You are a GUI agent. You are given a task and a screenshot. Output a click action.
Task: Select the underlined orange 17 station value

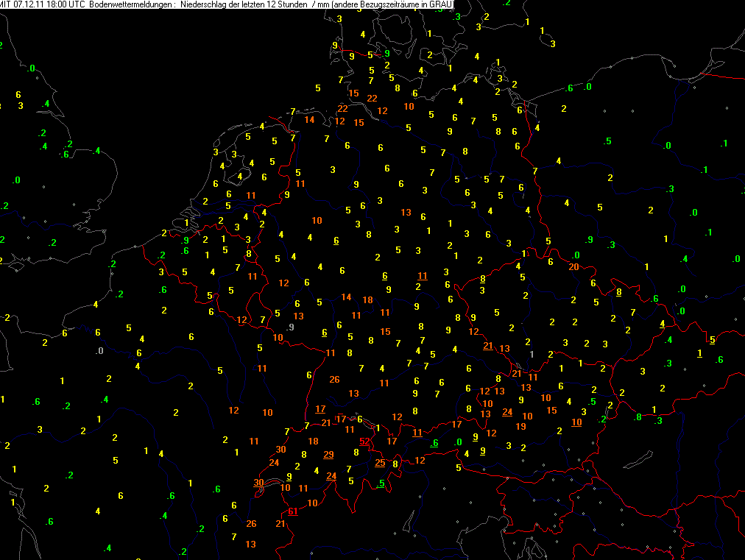[x=320, y=409]
